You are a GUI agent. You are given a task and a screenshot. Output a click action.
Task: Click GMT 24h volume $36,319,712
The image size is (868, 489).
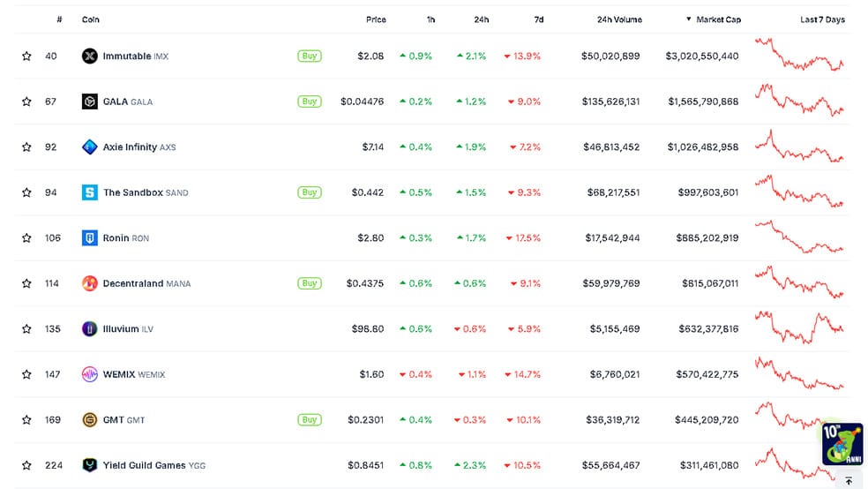click(613, 420)
